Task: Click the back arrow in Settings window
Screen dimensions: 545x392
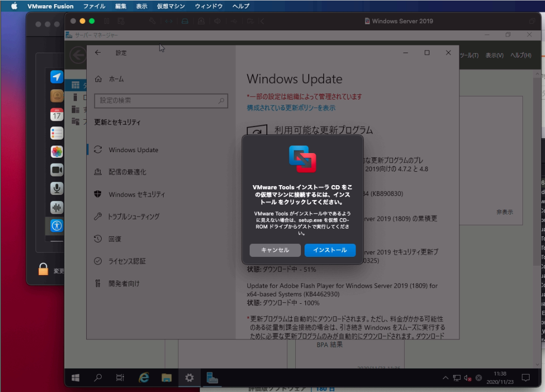Action: [x=98, y=53]
